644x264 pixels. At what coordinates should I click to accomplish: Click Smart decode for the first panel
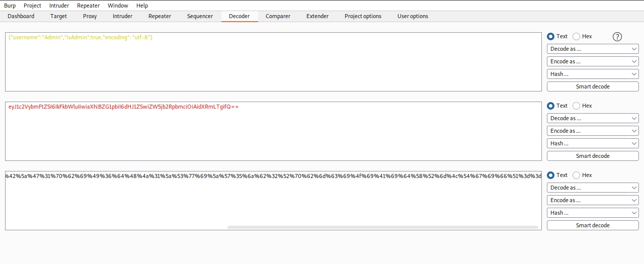coord(593,86)
